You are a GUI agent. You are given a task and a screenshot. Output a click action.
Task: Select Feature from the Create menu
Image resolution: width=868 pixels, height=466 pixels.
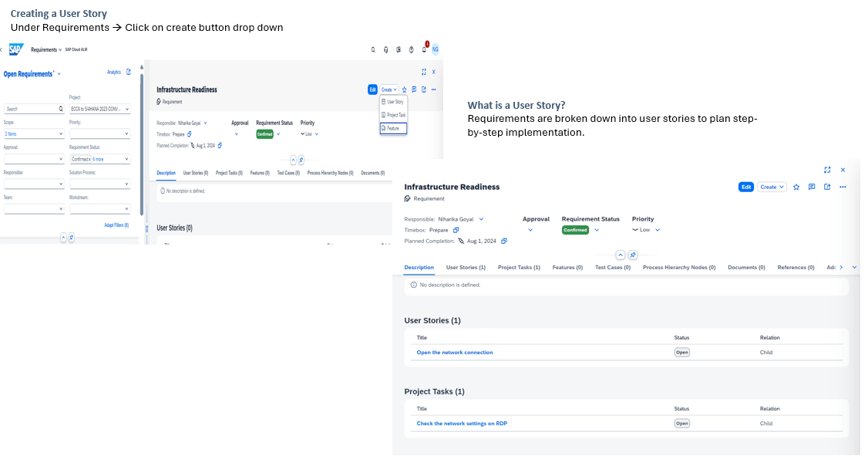[x=394, y=128]
